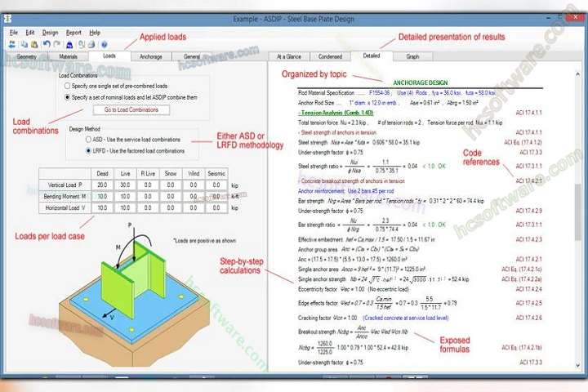The image size is (588, 392).
Task: Click the 3D base plate loads diagram
Action: (133, 295)
